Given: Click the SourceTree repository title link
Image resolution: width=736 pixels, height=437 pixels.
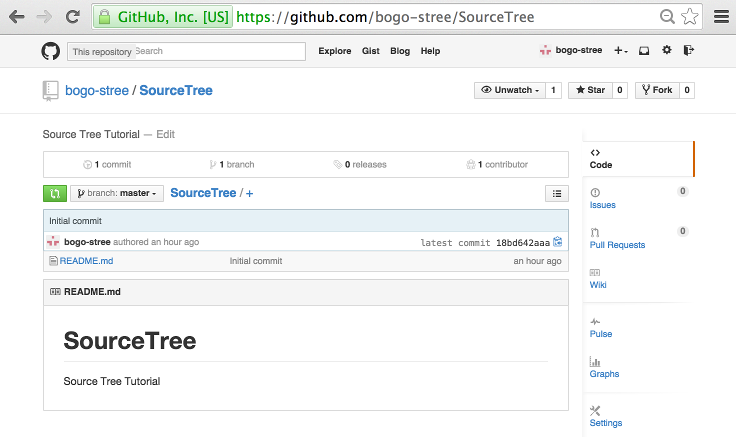Looking at the screenshot, I should [176, 91].
